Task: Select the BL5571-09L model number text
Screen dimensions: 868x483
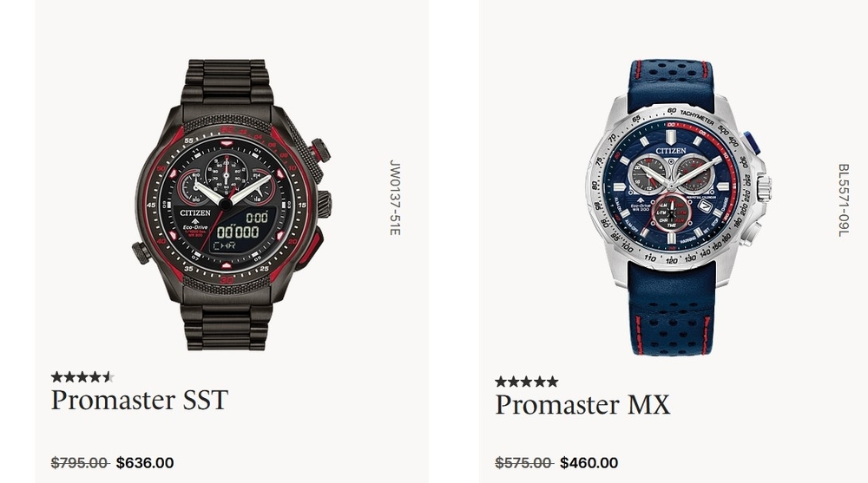Action: pyautogui.click(x=843, y=200)
